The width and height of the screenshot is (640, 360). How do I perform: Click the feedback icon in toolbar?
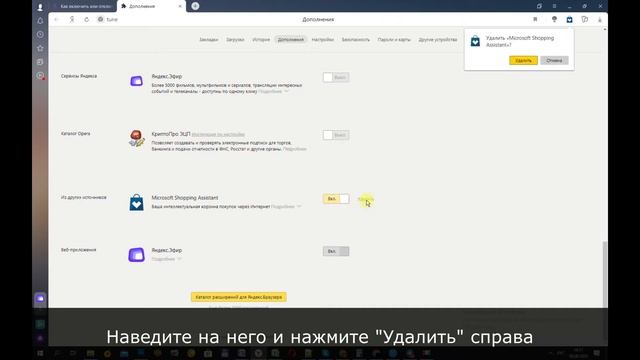click(x=584, y=19)
